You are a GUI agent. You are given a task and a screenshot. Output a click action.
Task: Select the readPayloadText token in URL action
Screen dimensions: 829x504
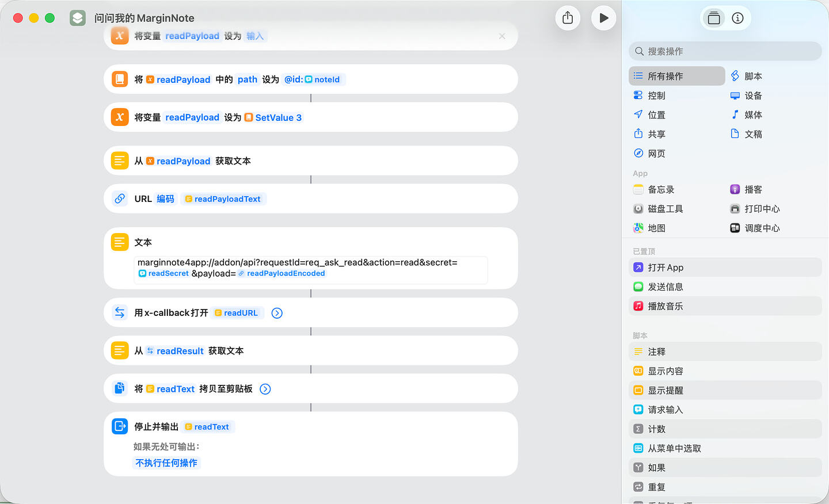point(223,199)
